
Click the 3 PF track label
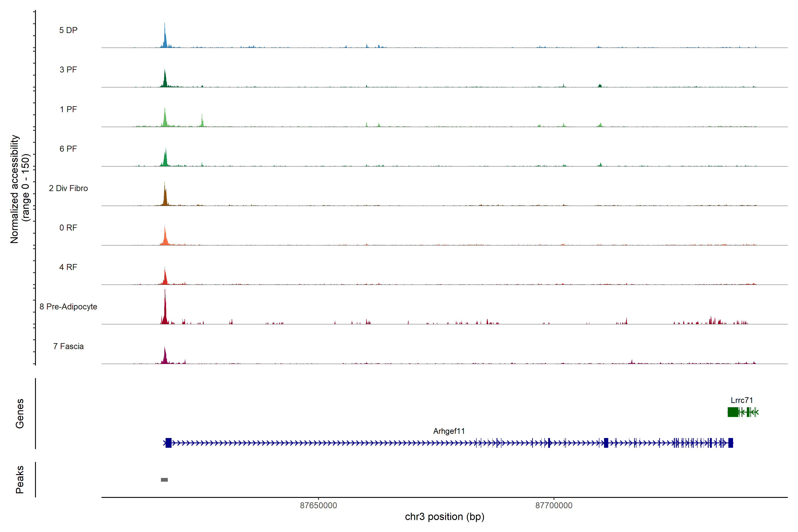click(68, 70)
